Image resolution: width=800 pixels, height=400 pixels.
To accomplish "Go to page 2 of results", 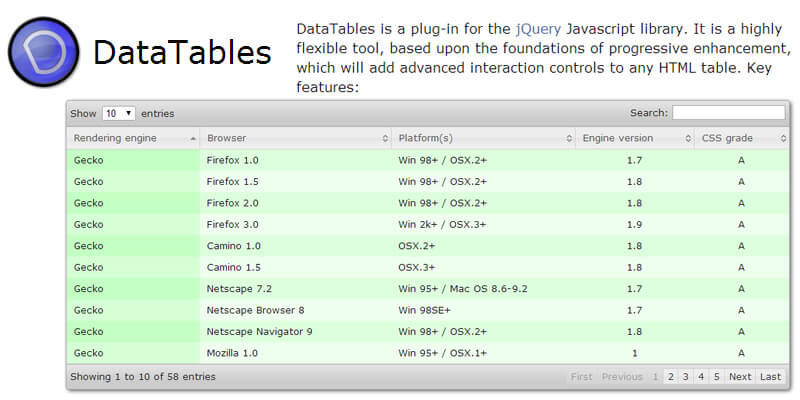I will 671,377.
